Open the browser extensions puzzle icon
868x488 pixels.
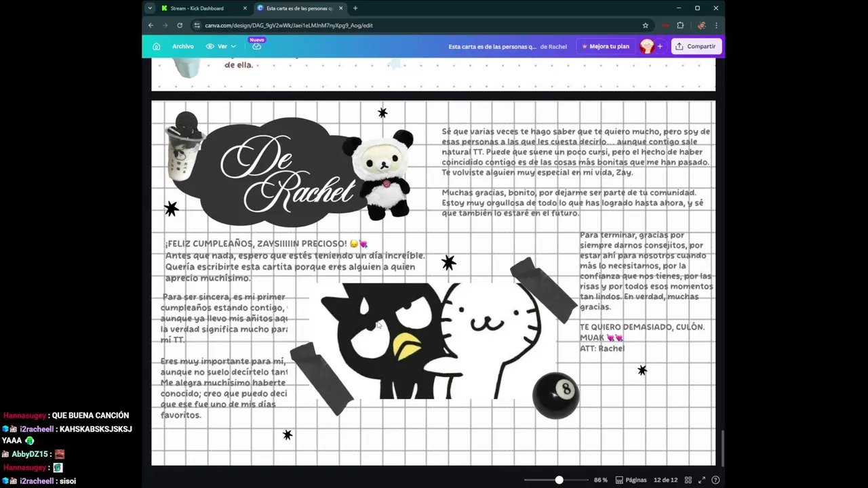(680, 25)
